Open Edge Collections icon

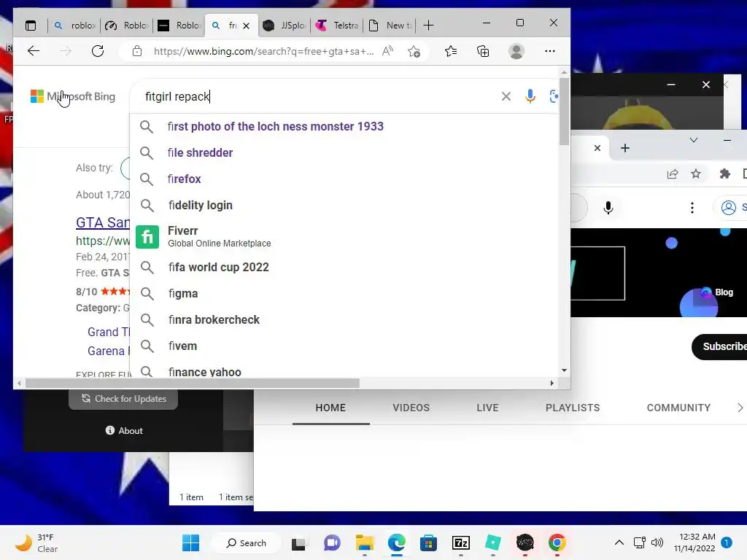tap(483, 51)
